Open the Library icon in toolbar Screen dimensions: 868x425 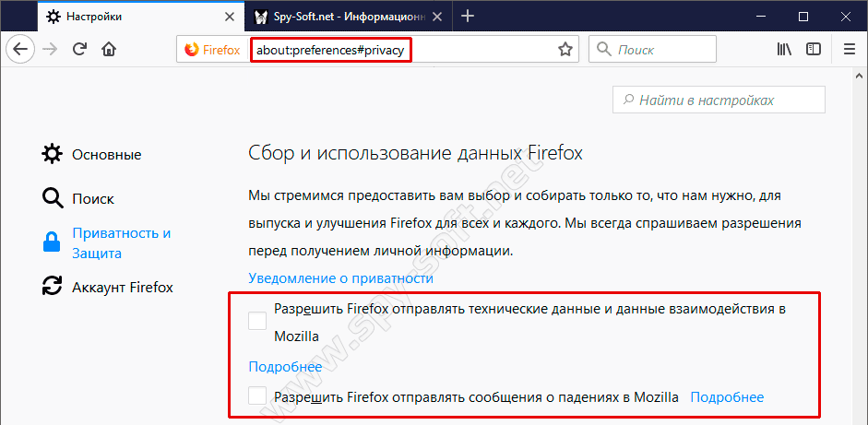[x=784, y=50]
